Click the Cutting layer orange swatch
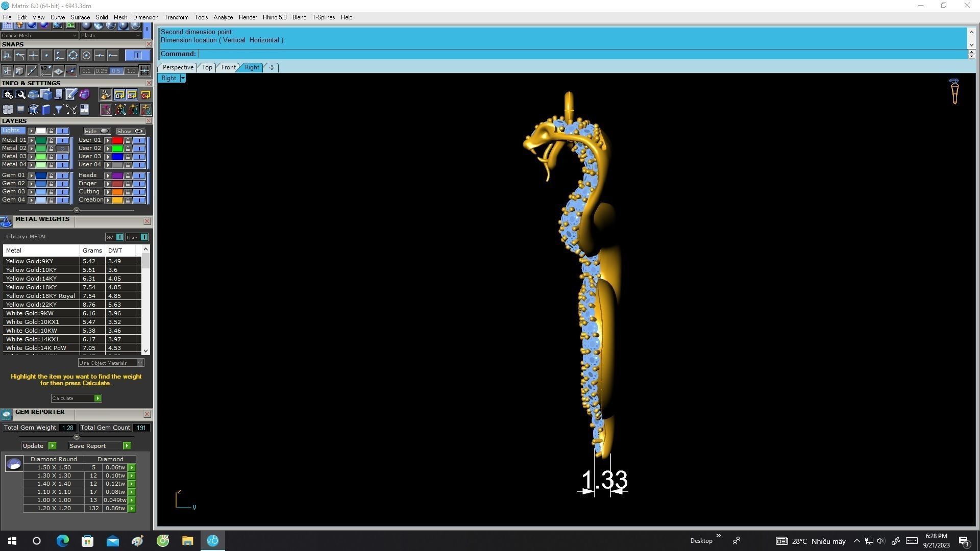980x551 pixels. click(x=117, y=192)
